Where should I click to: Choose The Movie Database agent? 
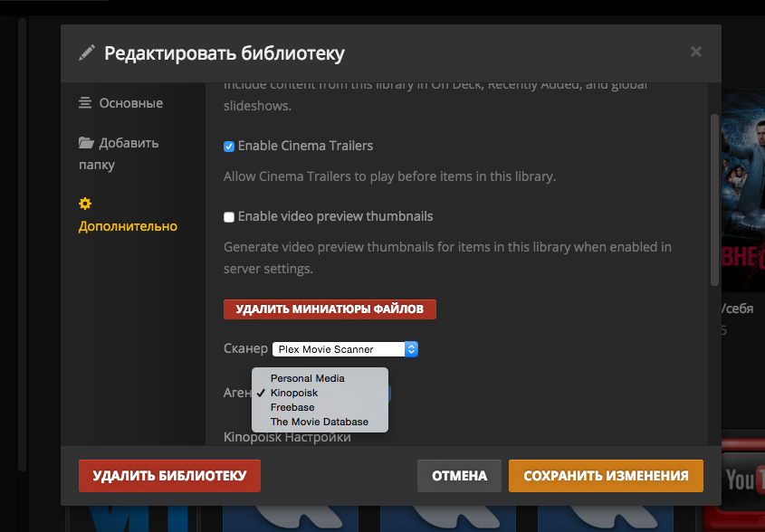coord(320,423)
